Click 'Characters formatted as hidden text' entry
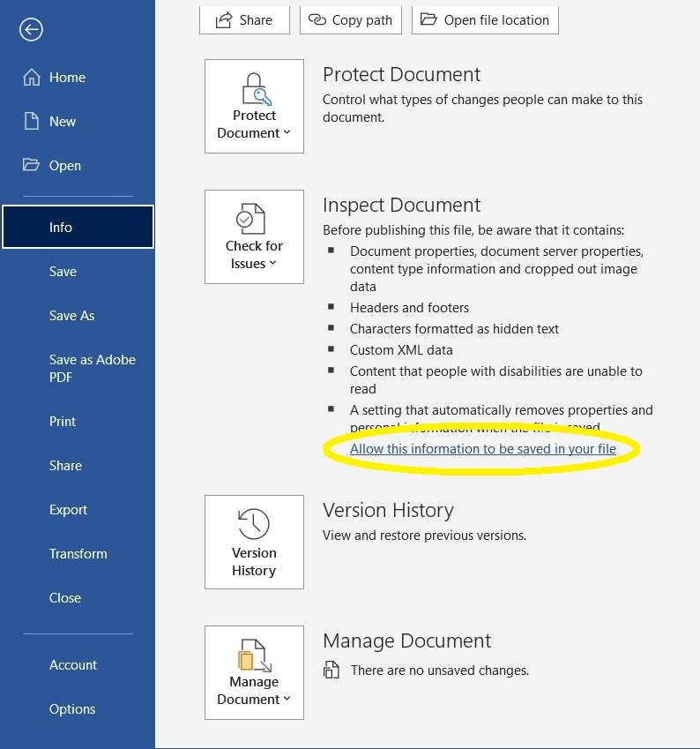This screenshot has width=700, height=749. pyautogui.click(x=454, y=329)
